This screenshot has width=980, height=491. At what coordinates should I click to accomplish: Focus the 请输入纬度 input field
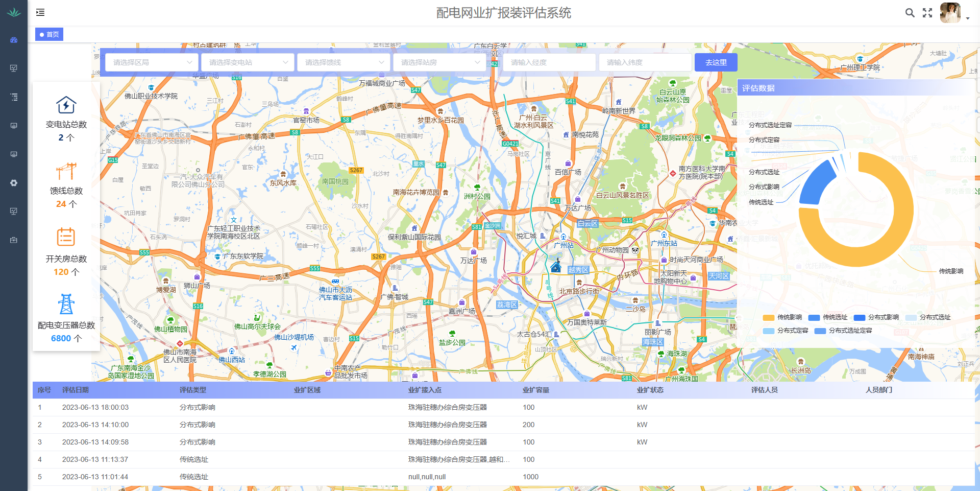coord(645,62)
